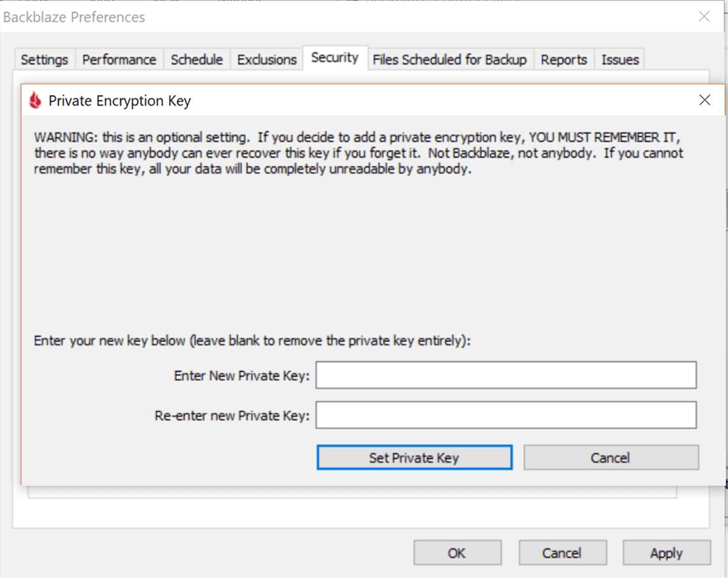
Task: Click the Backblaze flame icon in dialog title
Action: coord(35,101)
